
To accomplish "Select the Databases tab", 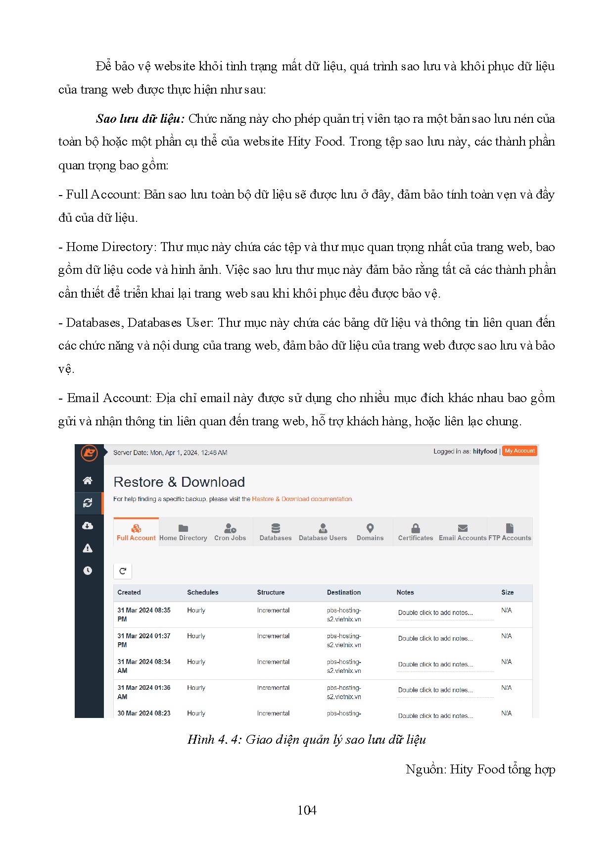I will (276, 532).
